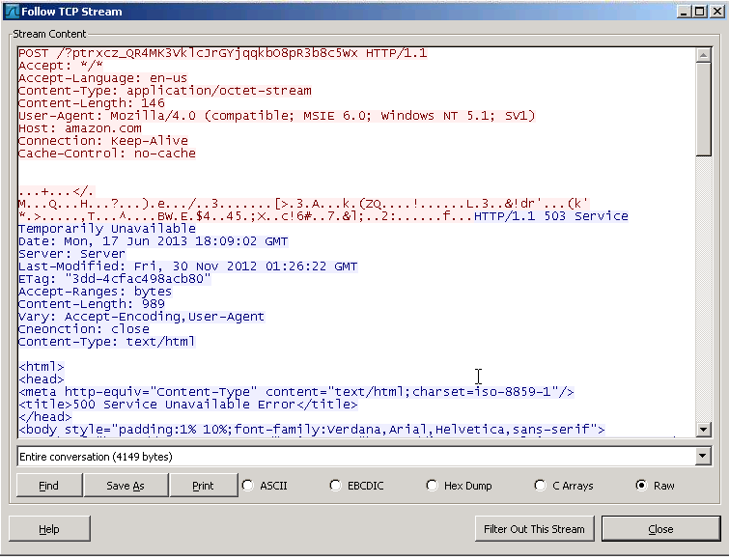
Task: Click the User-Agent Mozilla/4.0 header line
Action: [276, 116]
